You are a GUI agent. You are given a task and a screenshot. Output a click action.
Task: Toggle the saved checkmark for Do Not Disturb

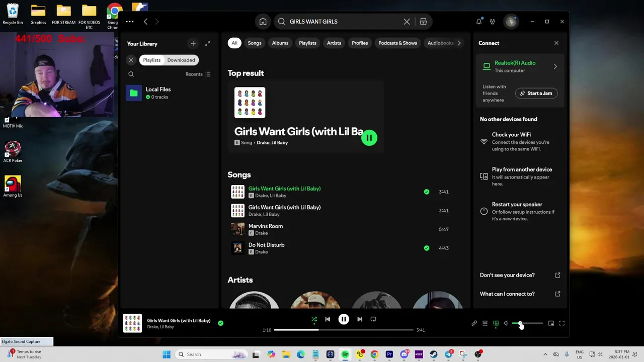click(427, 248)
